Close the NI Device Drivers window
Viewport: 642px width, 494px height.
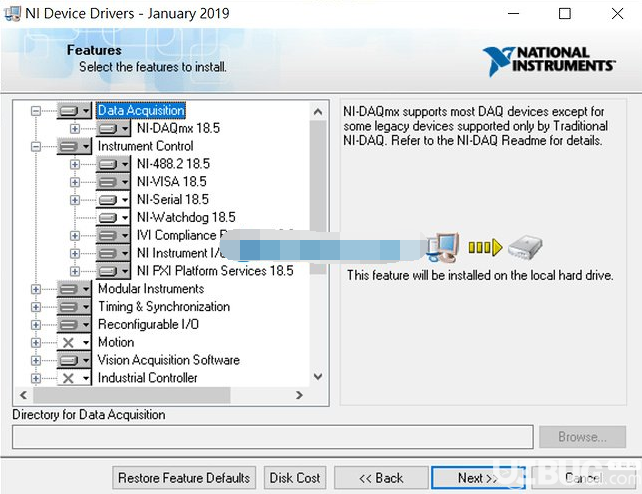pos(617,14)
